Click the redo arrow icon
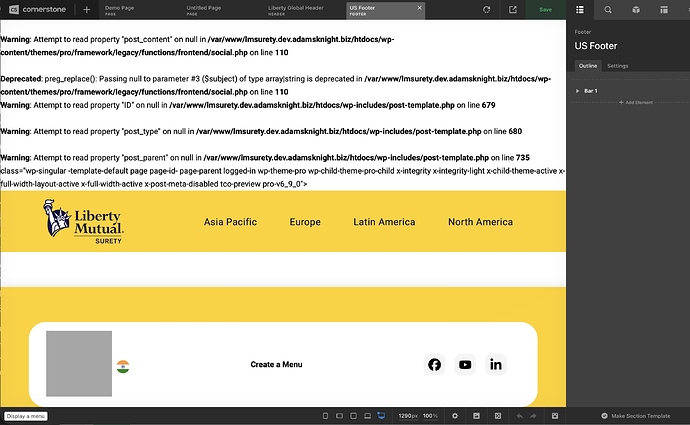Screen dimensions: 690x425 [x=533, y=416]
